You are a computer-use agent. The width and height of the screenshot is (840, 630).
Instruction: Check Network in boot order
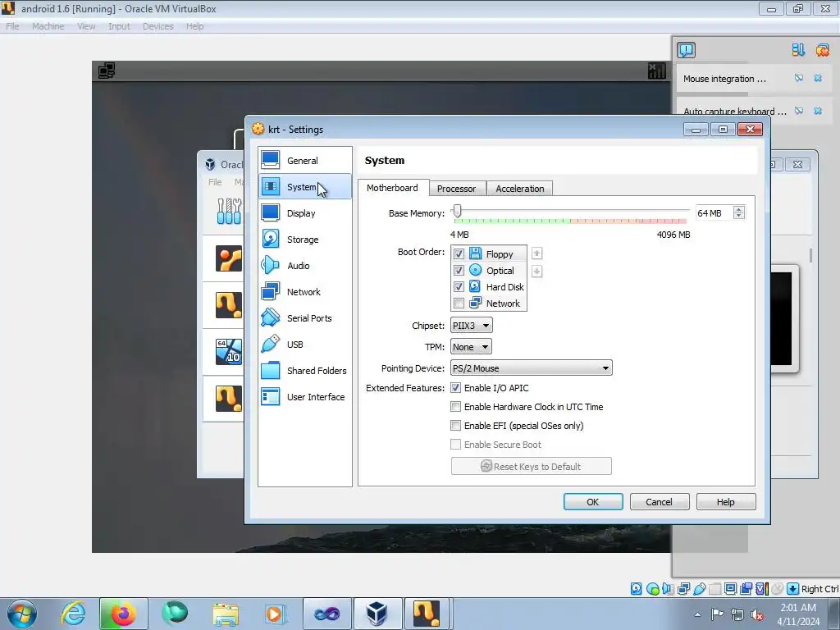(459, 304)
